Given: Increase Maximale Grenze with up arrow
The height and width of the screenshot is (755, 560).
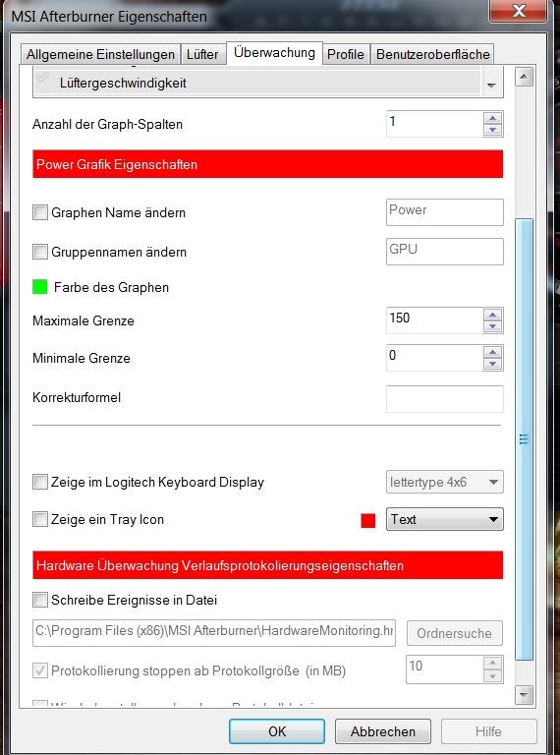Looking at the screenshot, I should pos(492,315).
